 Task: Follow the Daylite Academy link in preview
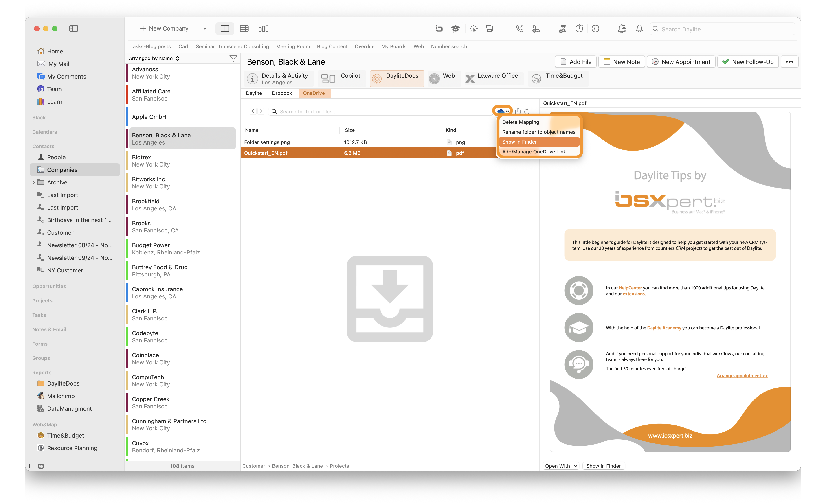tap(664, 328)
